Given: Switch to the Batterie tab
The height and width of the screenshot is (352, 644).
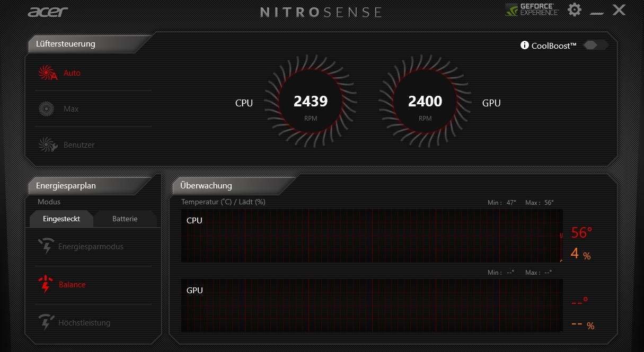Looking at the screenshot, I should (x=125, y=219).
